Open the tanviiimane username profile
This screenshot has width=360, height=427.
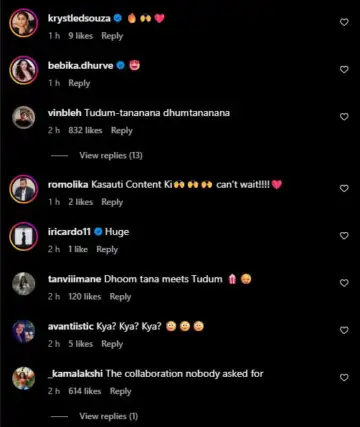[x=74, y=279]
